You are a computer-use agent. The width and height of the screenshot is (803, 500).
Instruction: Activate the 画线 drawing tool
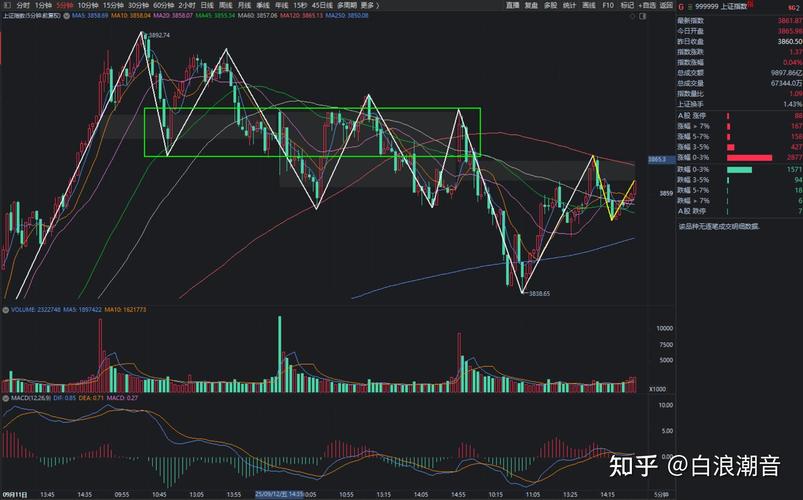click(588, 5)
